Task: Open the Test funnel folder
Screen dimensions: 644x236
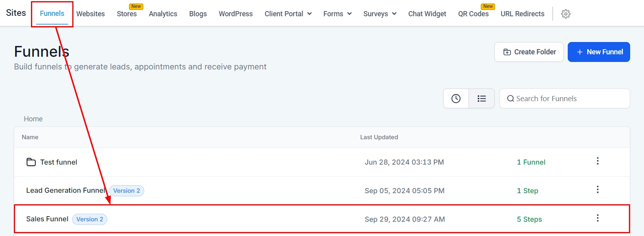Action: point(58,162)
